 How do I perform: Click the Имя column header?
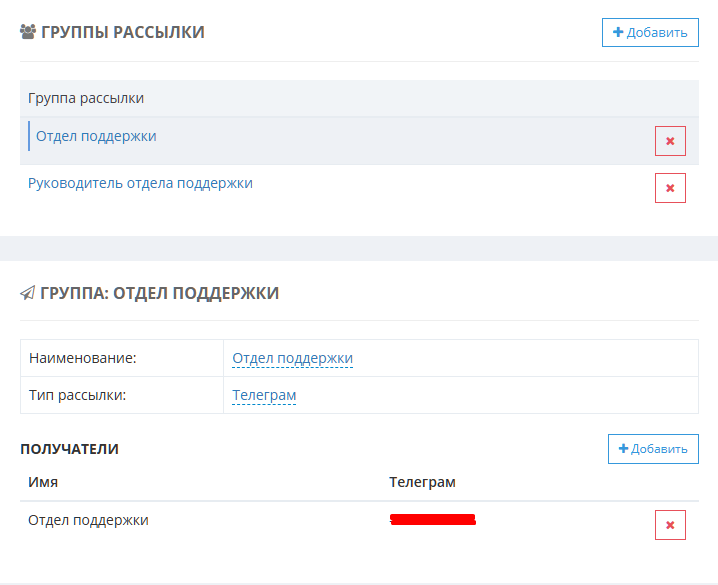(x=43, y=482)
